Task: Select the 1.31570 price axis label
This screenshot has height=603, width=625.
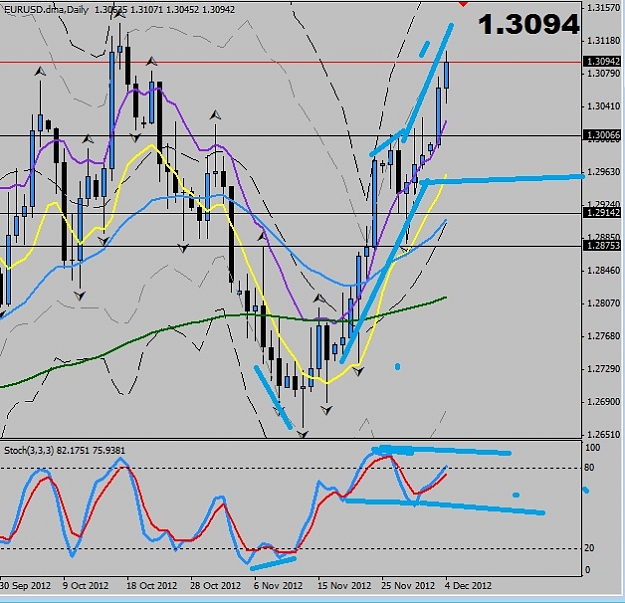Action: [604, 8]
